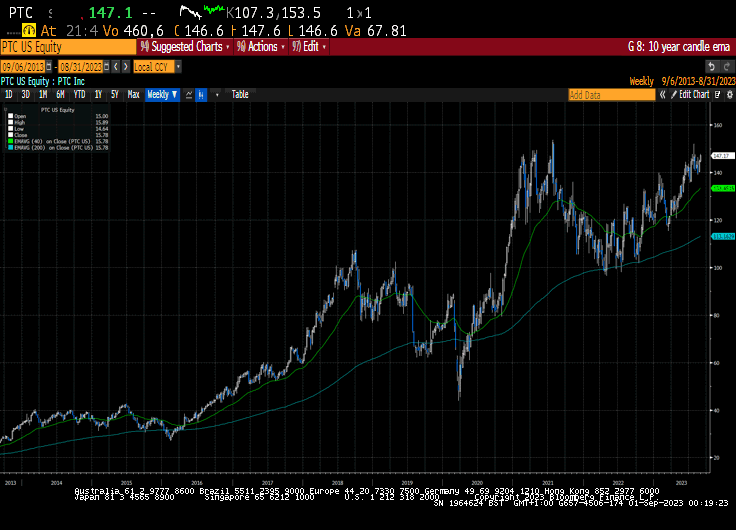Select the 1Y range tab
736x530 pixels.
[98, 95]
